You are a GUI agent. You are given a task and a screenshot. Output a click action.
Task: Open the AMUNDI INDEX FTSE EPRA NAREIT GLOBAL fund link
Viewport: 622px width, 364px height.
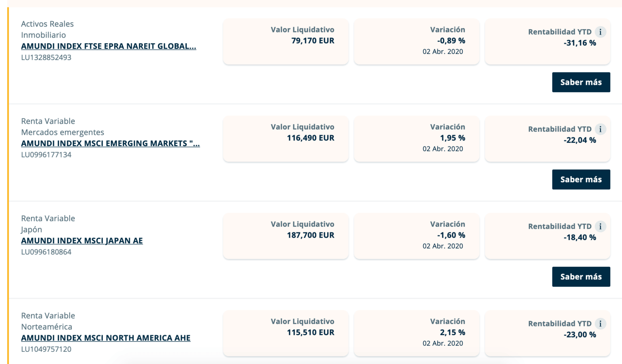point(109,46)
